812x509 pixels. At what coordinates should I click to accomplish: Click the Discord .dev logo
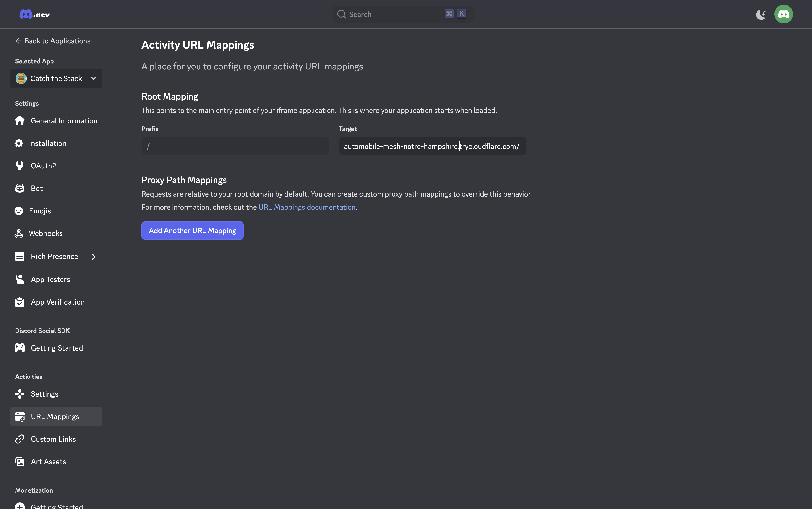click(x=34, y=14)
